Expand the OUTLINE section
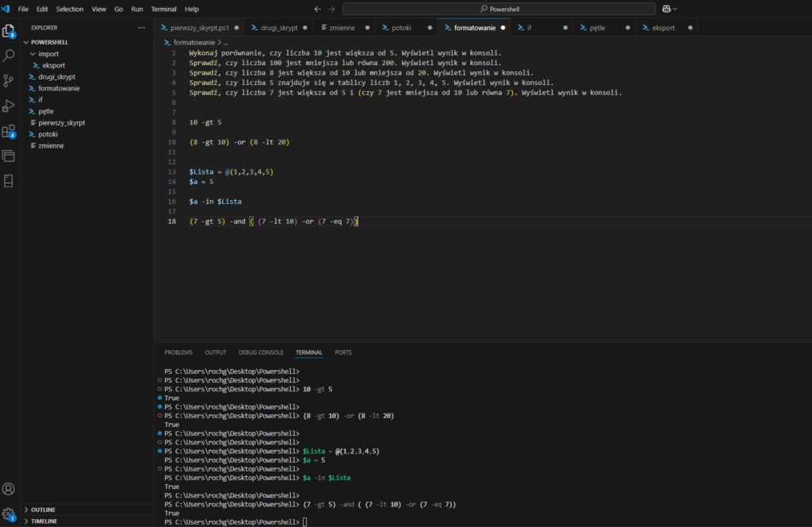Viewport: 812px width, 527px height. pyautogui.click(x=44, y=510)
